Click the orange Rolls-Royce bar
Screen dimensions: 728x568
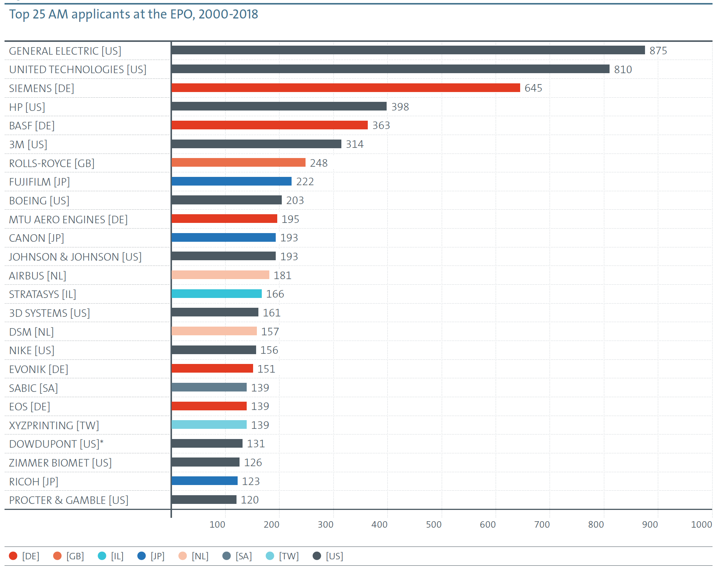238,163
